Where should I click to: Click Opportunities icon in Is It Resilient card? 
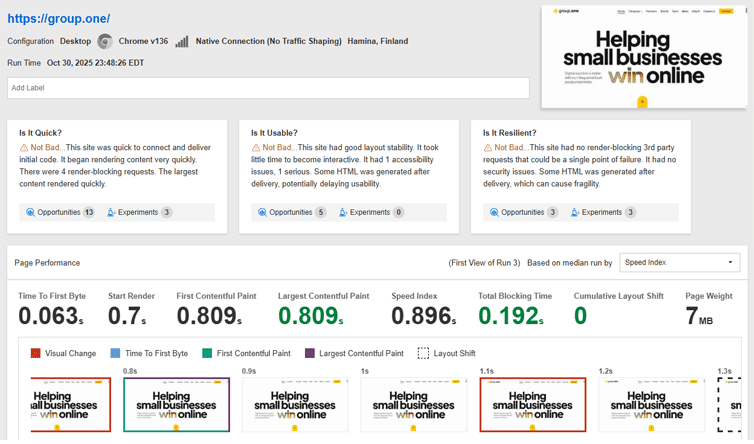[x=494, y=212]
